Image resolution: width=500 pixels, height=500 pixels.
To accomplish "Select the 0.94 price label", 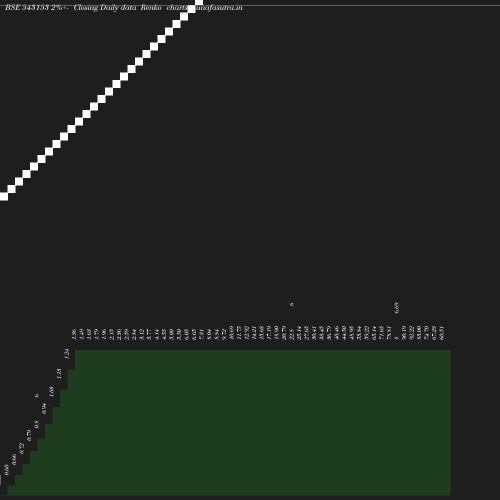I will [x=44, y=409].
